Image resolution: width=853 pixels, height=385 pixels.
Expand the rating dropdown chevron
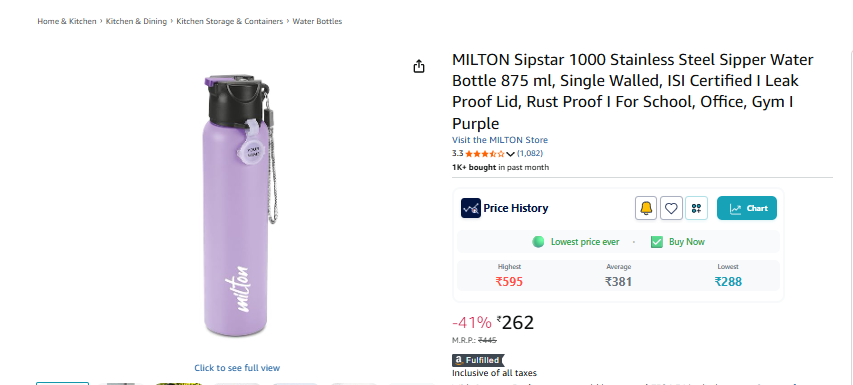(510, 154)
